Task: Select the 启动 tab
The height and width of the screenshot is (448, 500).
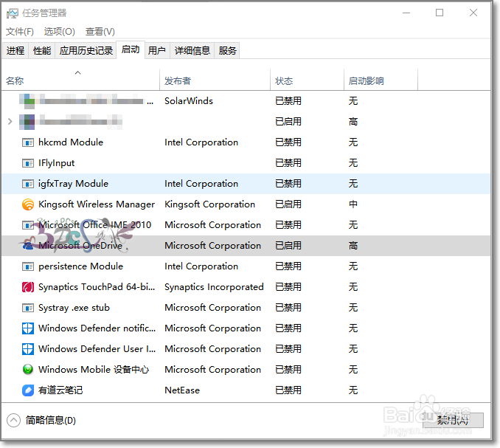Action: (x=131, y=49)
